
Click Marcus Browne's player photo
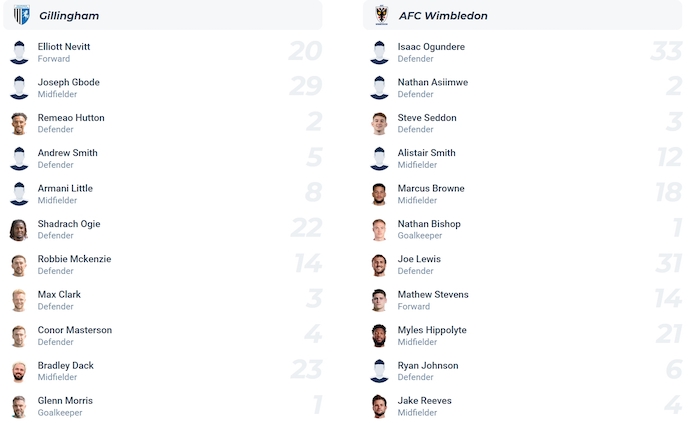[379, 194]
